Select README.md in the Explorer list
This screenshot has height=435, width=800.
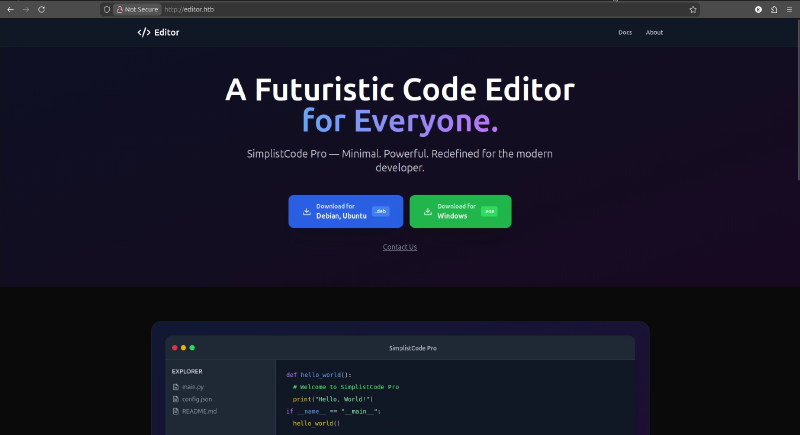click(198, 411)
